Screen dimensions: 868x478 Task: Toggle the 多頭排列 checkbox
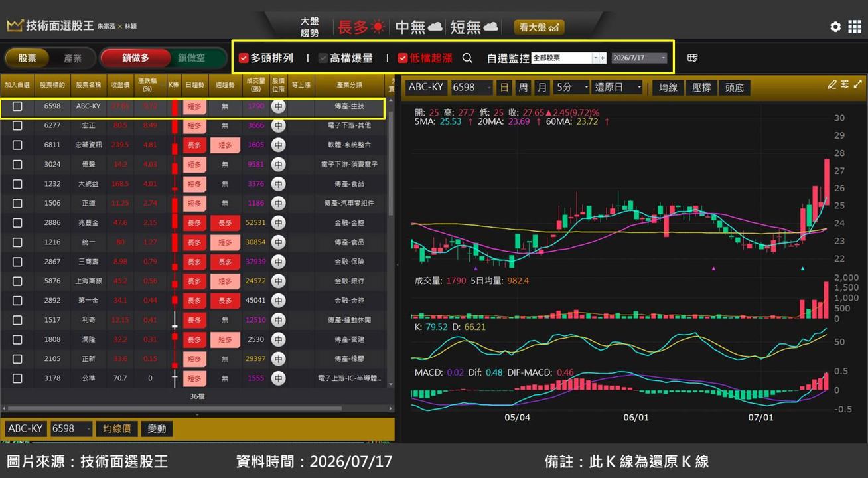(x=244, y=58)
